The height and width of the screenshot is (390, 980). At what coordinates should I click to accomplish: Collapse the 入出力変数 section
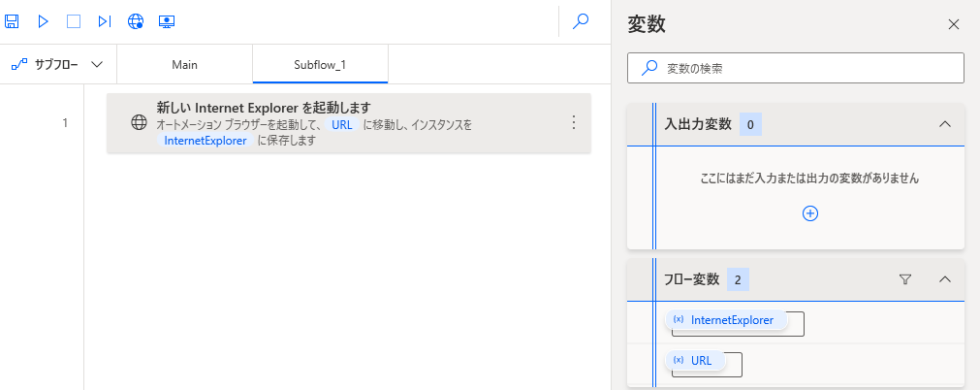(x=945, y=124)
